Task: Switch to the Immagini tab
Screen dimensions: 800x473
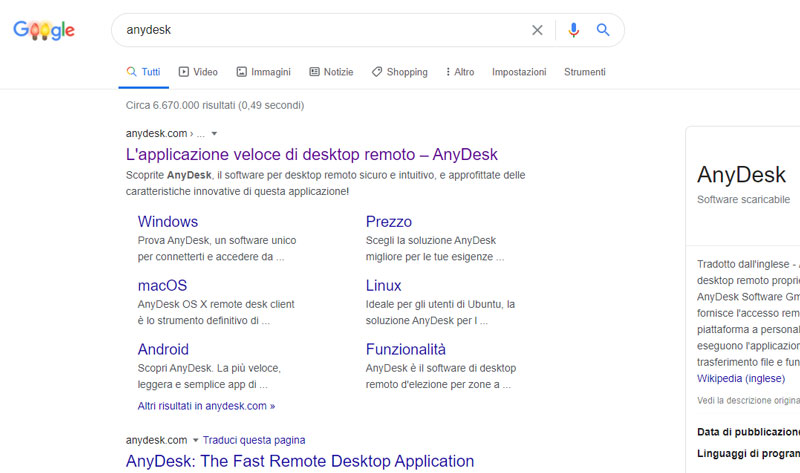Action: click(263, 72)
